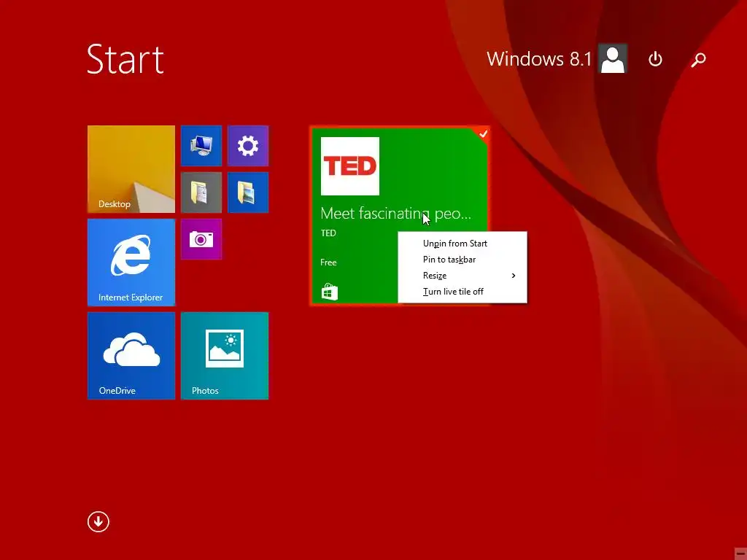Open the Photos tile

click(225, 356)
